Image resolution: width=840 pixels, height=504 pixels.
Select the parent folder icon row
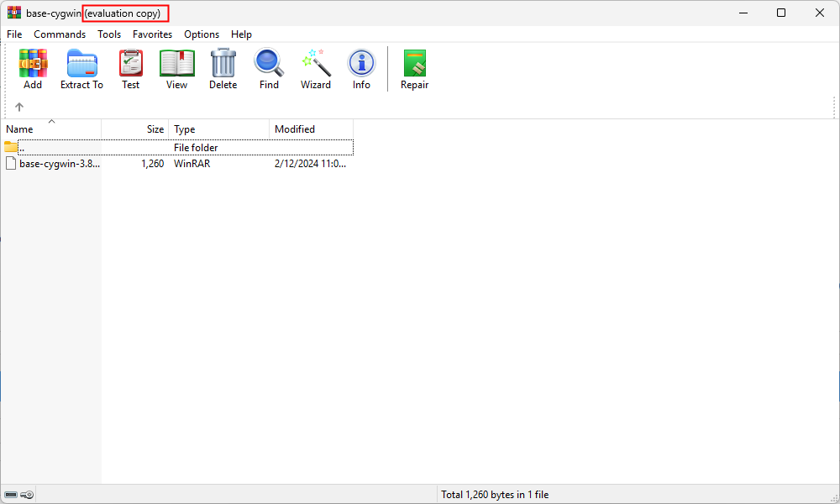click(11, 147)
